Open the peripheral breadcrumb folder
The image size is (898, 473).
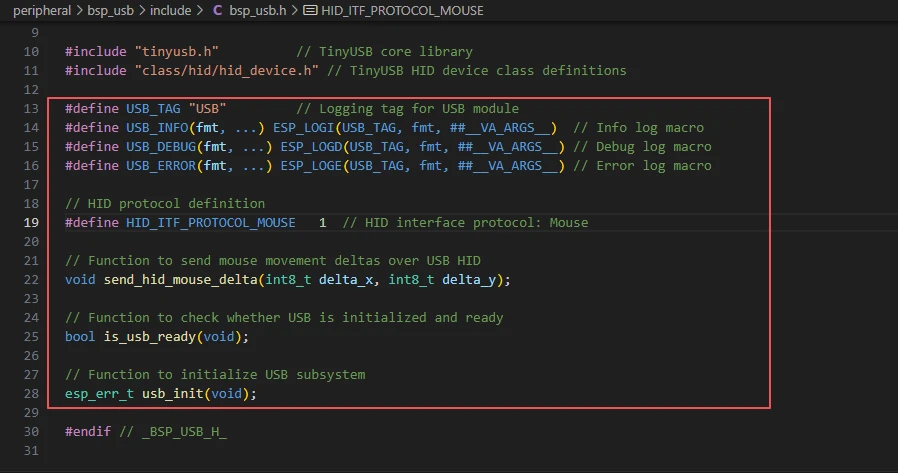tap(42, 11)
